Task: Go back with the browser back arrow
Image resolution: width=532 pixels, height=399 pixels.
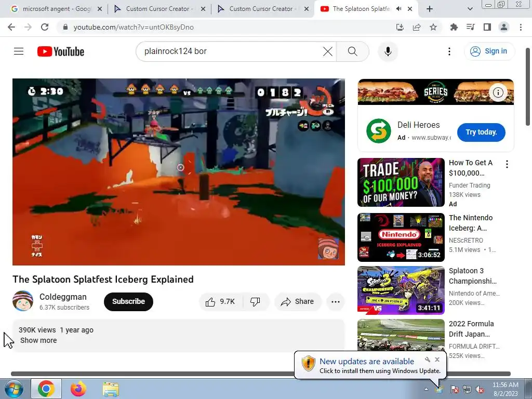Action: [11, 27]
